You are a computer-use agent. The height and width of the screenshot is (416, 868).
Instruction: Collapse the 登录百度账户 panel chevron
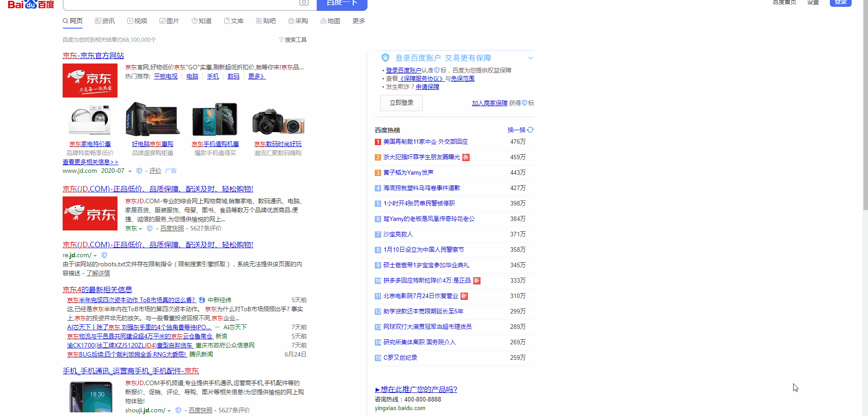530,58
